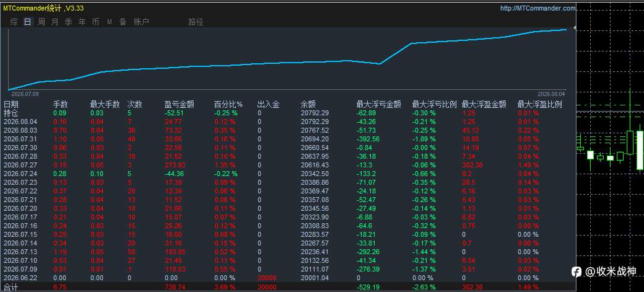The height and width of the screenshot is (292, 644).
Task: Open the 周 weekly statistics tab
Action: [x=41, y=22]
